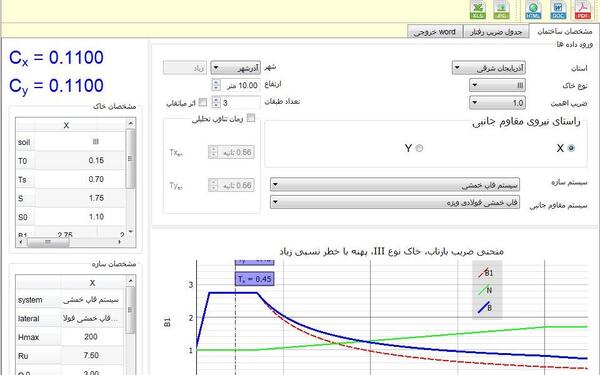Image resolution: width=600 pixels, height=375 pixels.
Task: Open the سیستم مقاوم جانبی dropdown
Action: pyautogui.click(x=395, y=202)
